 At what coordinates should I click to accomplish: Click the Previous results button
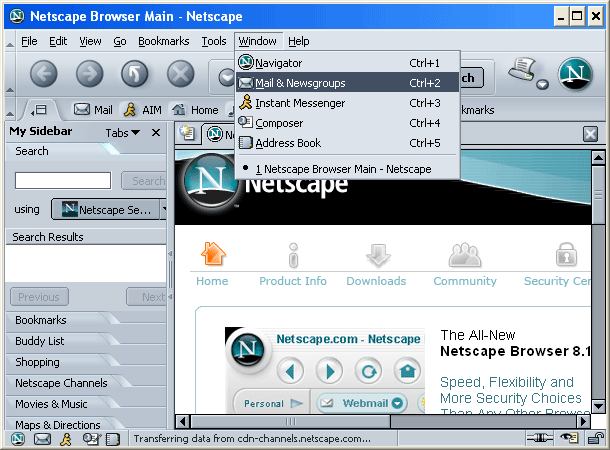pyautogui.click(x=39, y=297)
